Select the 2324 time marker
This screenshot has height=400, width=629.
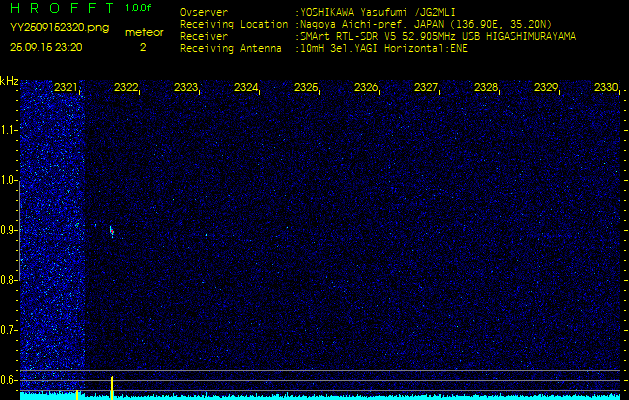(x=246, y=88)
